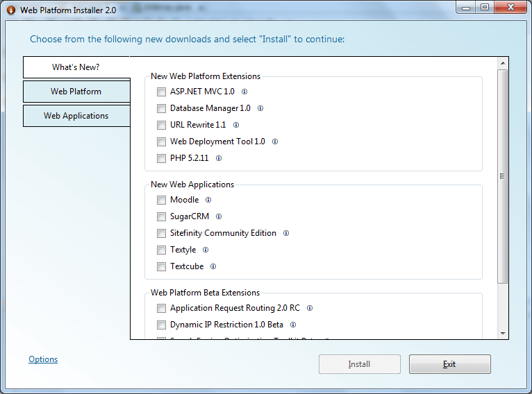
Task: Check Application Request Routing 2.0 RC checkbox
Action: tap(162, 308)
